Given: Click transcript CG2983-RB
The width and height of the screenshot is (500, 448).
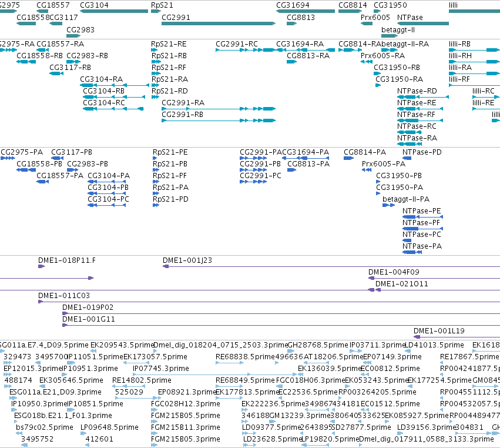Looking at the screenshot, I should click(87, 55).
